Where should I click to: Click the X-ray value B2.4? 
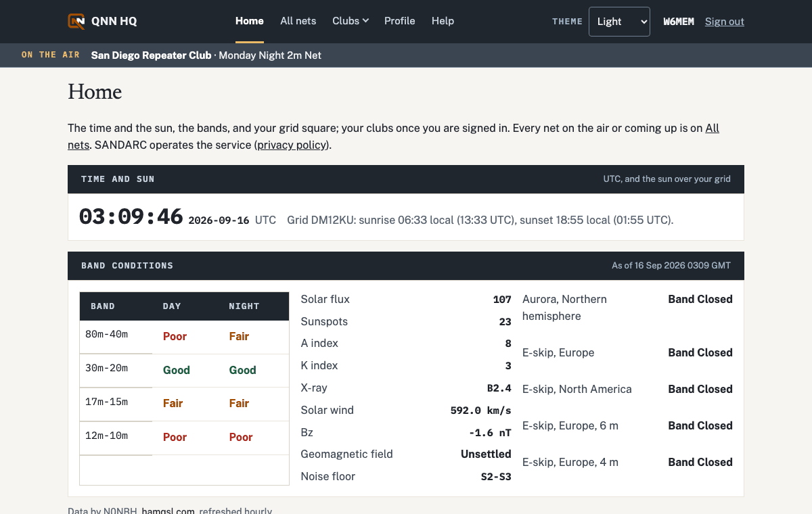click(499, 388)
